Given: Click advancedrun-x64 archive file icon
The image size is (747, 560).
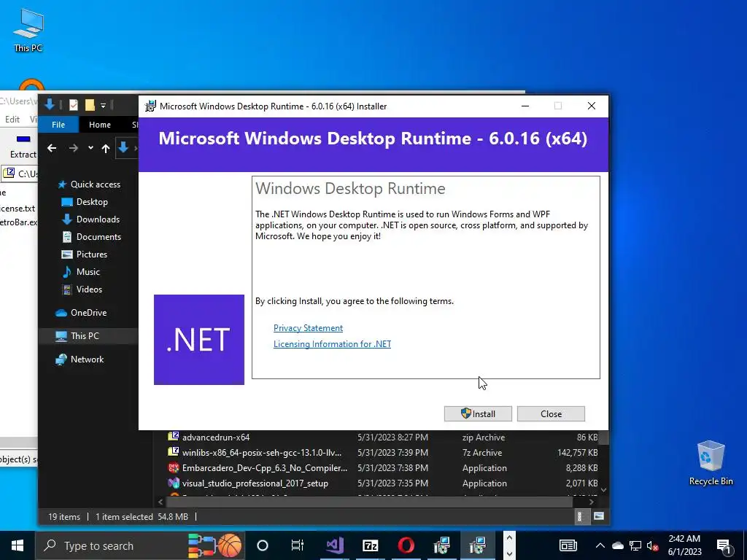Looking at the screenshot, I should tap(174, 437).
